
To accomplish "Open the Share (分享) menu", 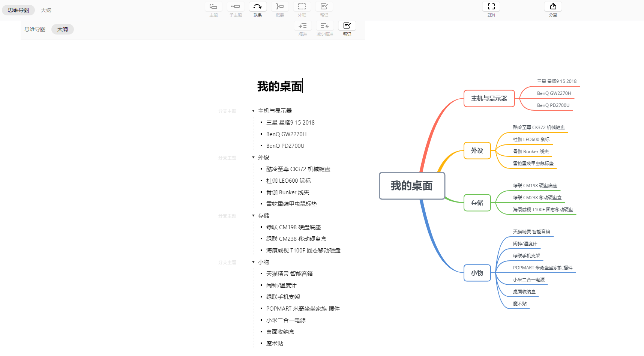I will point(553,7).
